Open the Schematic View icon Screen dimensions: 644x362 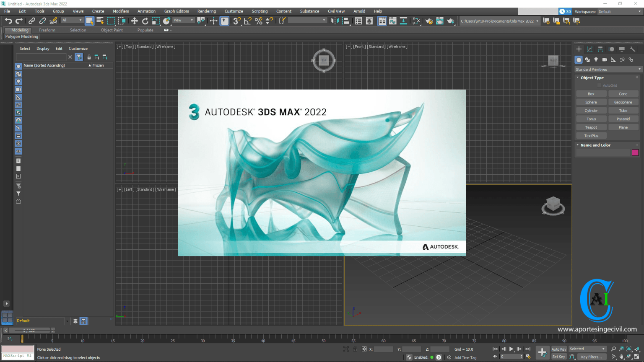(x=403, y=21)
